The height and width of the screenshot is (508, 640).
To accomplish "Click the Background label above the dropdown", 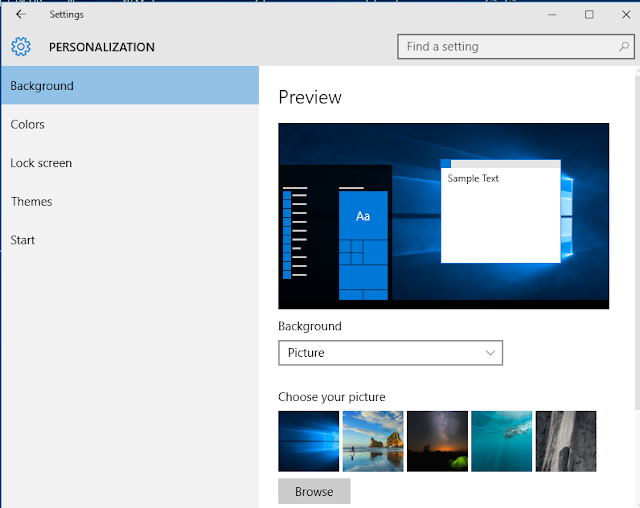I will pyautogui.click(x=310, y=326).
